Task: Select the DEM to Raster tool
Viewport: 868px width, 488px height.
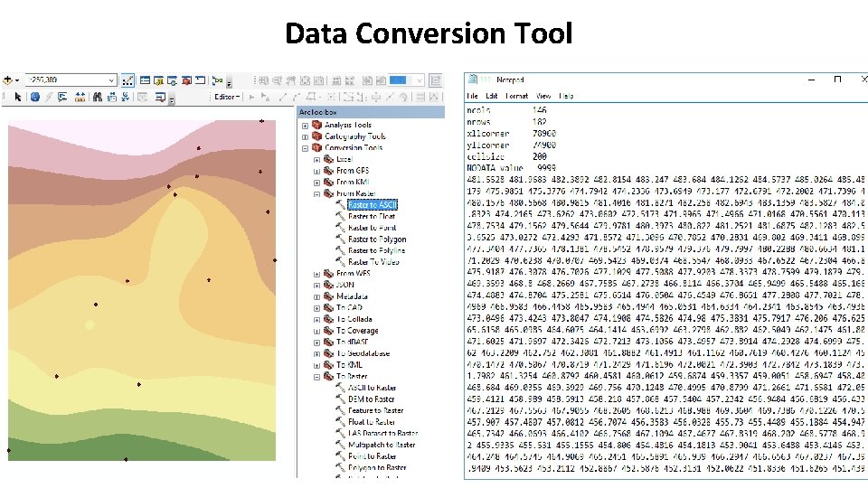Action: tap(371, 399)
